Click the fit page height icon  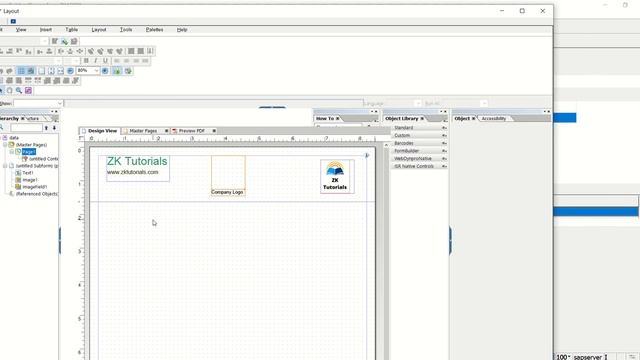click(x=51, y=71)
